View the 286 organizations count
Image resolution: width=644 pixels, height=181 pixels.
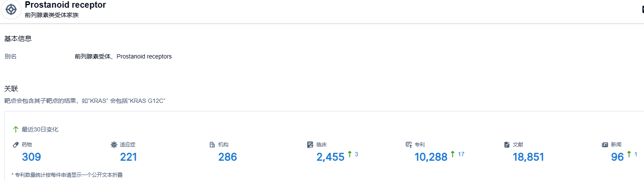(228, 157)
